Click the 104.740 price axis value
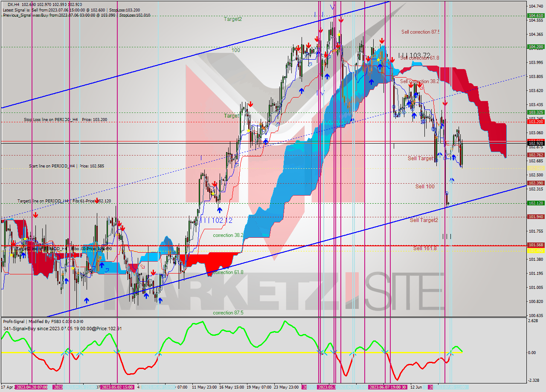This screenshot has height=392, width=546. [x=536, y=6]
